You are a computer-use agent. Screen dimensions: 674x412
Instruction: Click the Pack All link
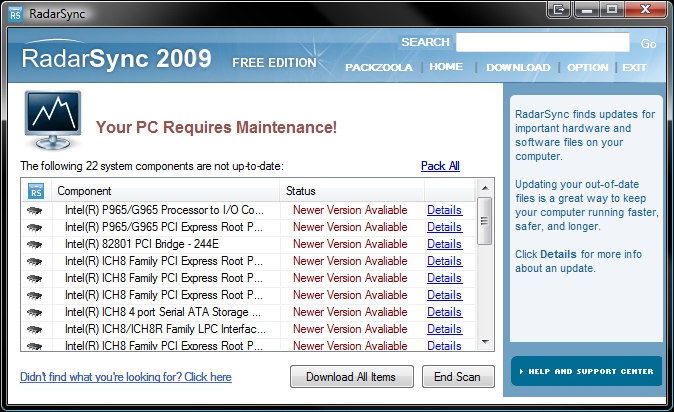[440, 166]
